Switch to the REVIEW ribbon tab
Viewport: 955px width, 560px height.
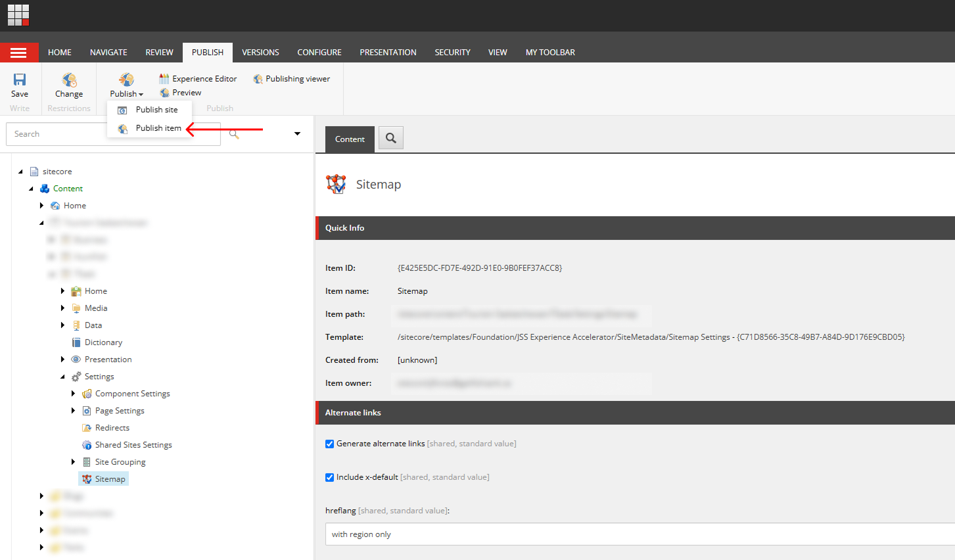[x=160, y=53]
